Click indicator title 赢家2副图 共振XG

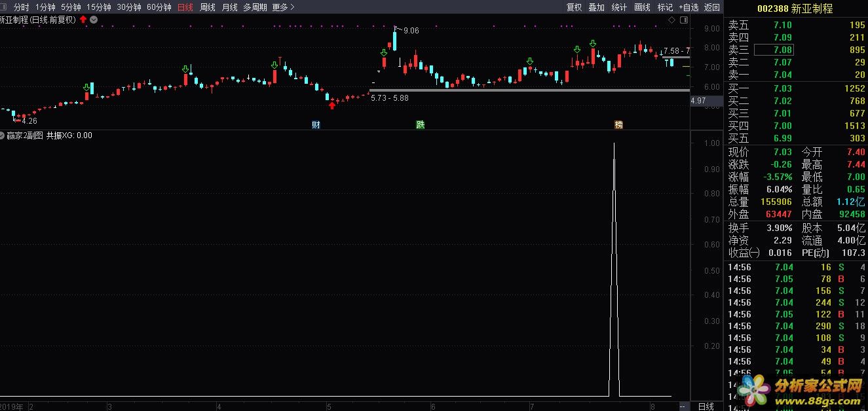[x=49, y=135]
